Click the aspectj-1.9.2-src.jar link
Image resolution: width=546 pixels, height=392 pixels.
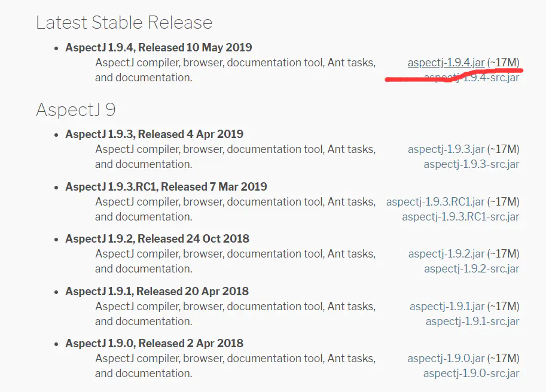(x=471, y=269)
